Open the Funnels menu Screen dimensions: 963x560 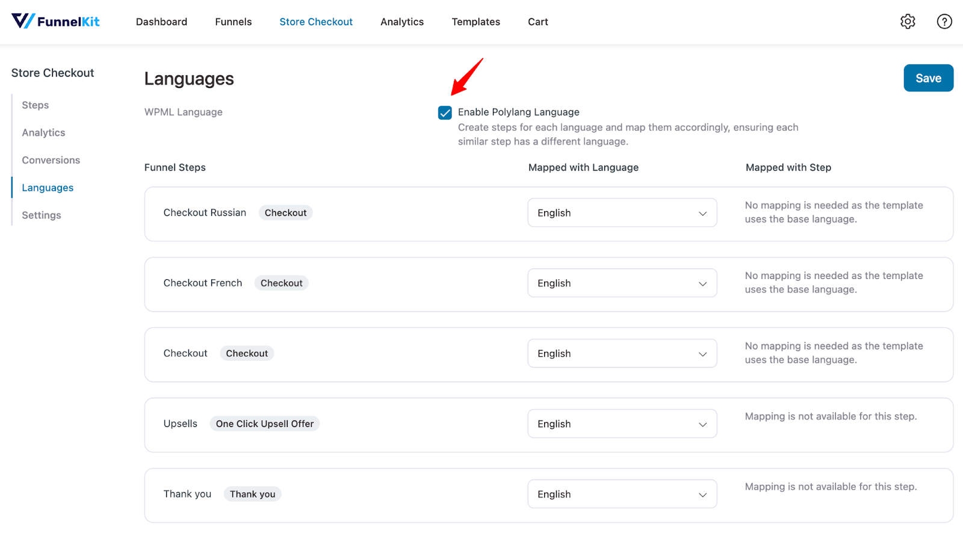[x=234, y=22]
